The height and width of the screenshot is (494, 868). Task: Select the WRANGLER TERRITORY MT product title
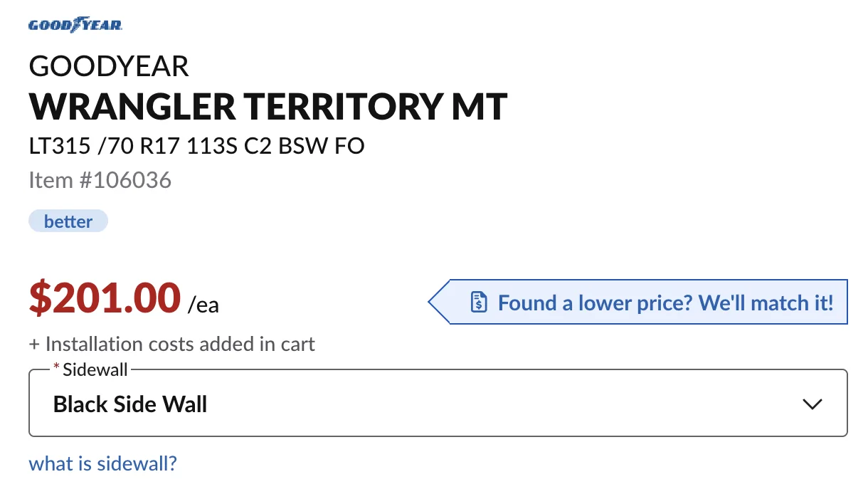pyautogui.click(x=268, y=106)
